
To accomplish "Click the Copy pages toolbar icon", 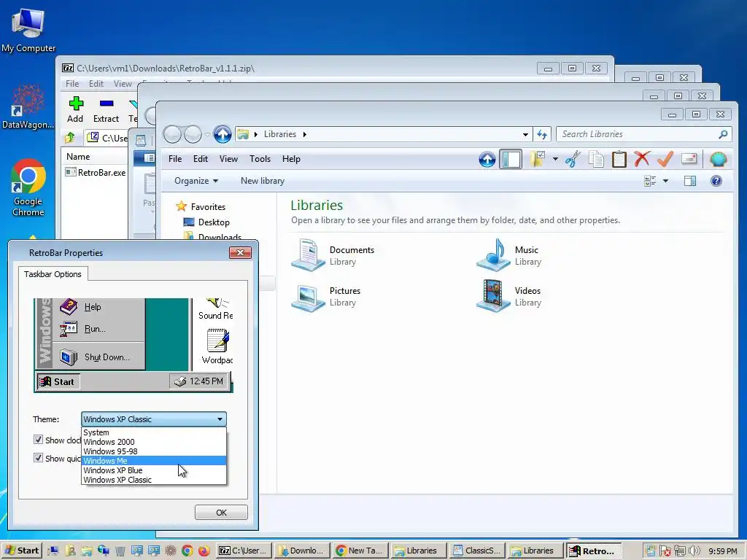I will [x=595, y=159].
